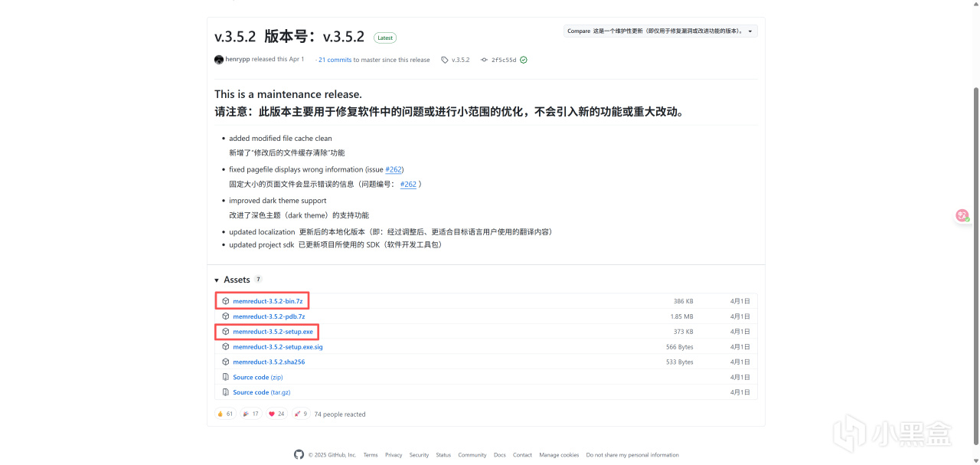The image size is (980, 465).
Task: Click 'added modified file cache clean' text
Action: 280,139
